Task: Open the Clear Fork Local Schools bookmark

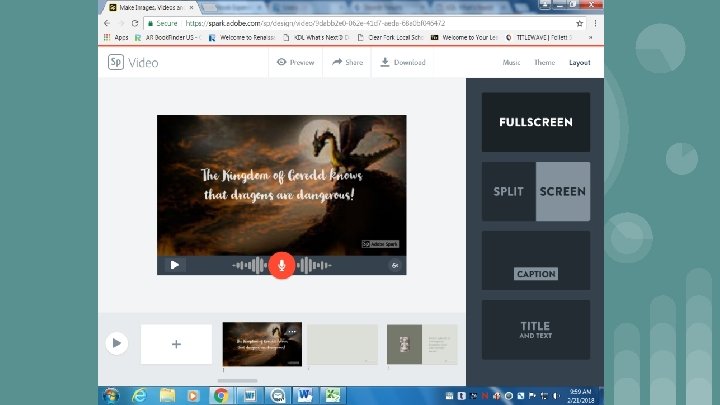Action: [390, 37]
